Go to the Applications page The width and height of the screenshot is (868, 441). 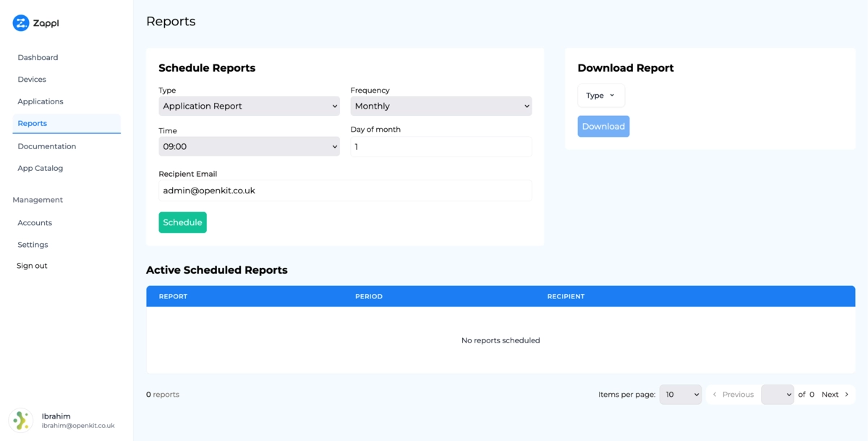click(x=41, y=101)
